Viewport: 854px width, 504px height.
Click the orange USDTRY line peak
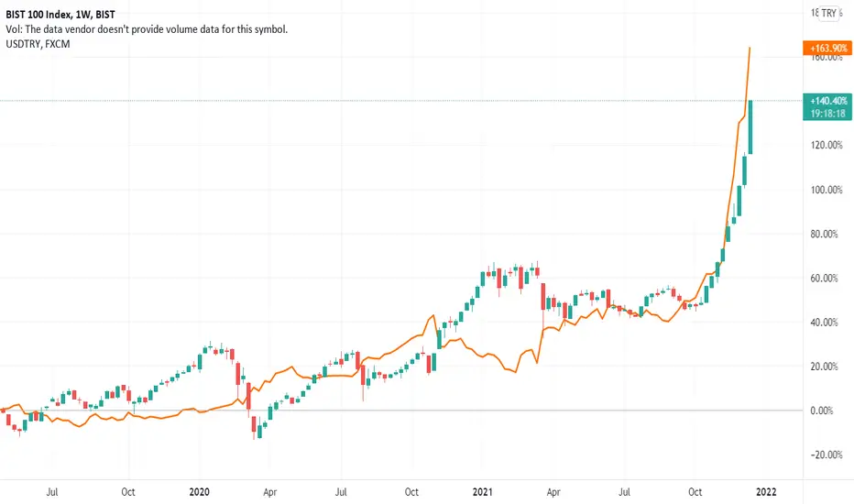click(x=750, y=49)
